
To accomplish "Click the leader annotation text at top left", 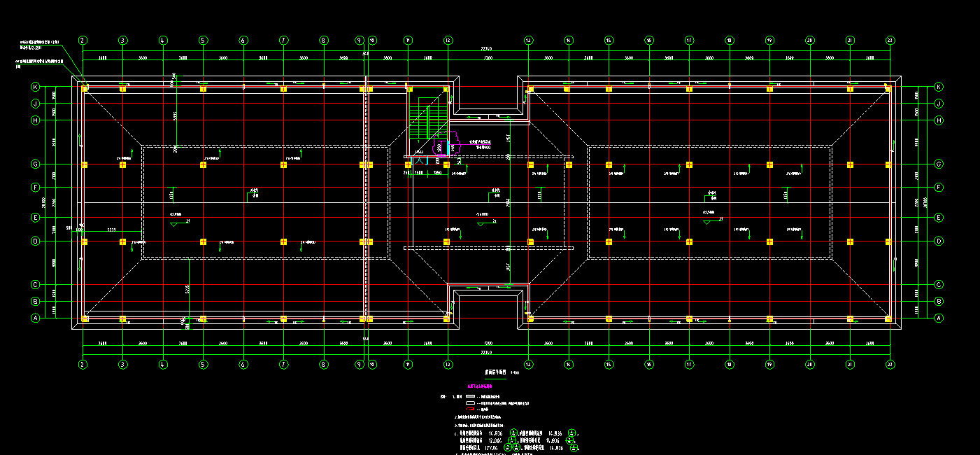I will pyautogui.click(x=43, y=45).
